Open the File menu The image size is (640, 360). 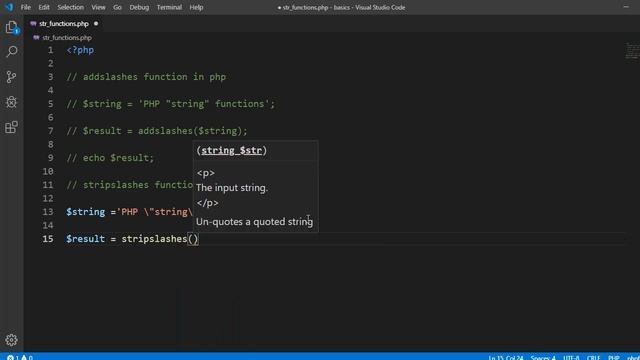point(26,7)
